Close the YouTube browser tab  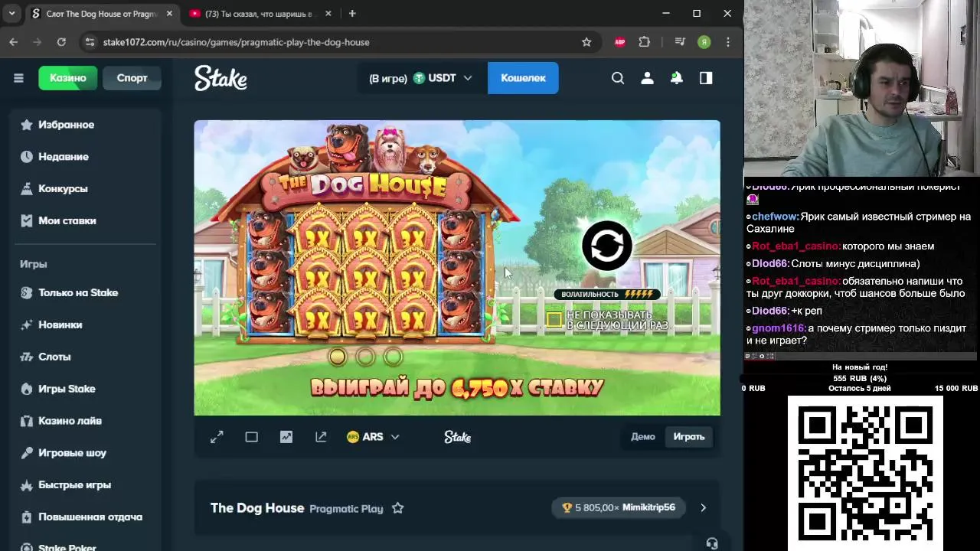pos(329,14)
